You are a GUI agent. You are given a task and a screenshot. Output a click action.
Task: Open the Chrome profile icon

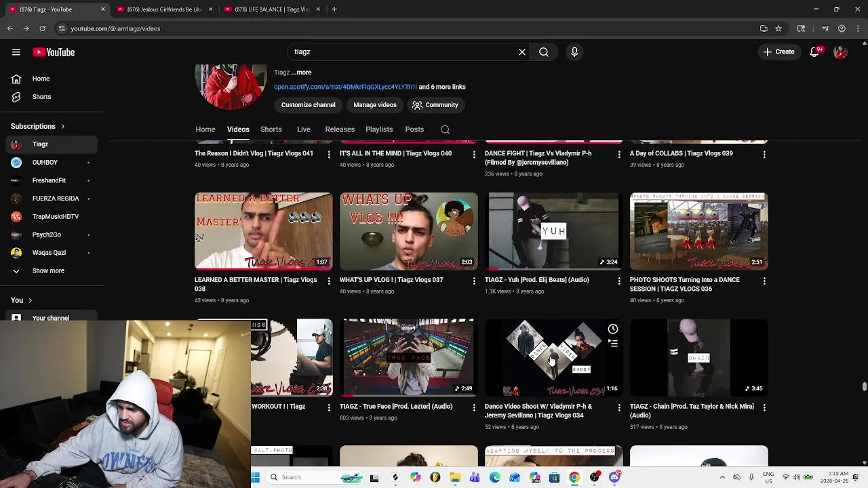(x=842, y=28)
